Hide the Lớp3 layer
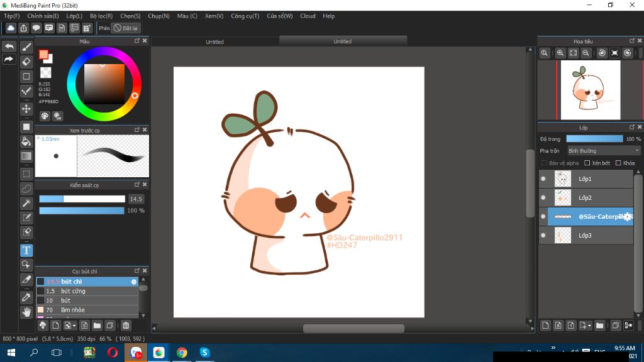Viewport: 644px width, 362px height. tap(543, 236)
